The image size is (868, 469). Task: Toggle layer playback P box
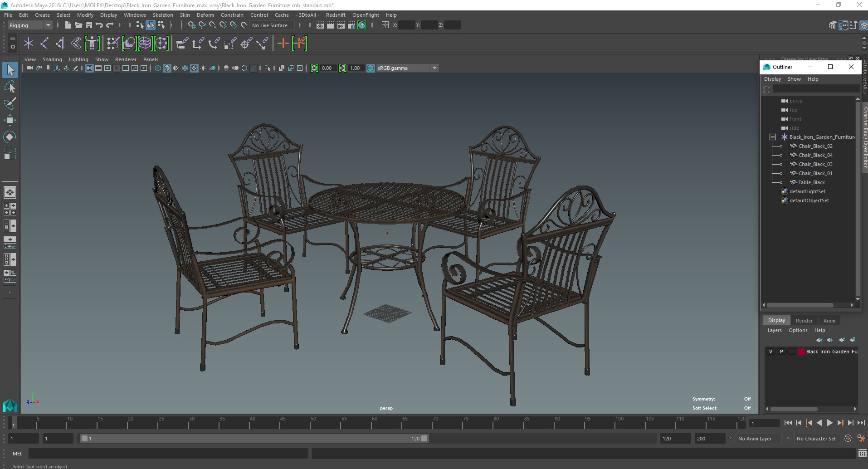tap(781, 352)
